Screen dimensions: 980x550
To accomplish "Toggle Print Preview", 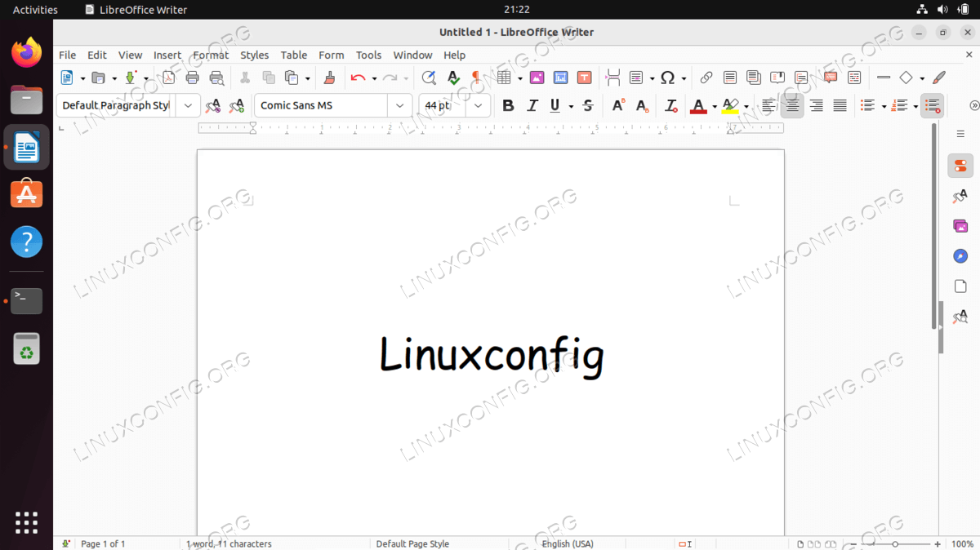I will [216, 78].
